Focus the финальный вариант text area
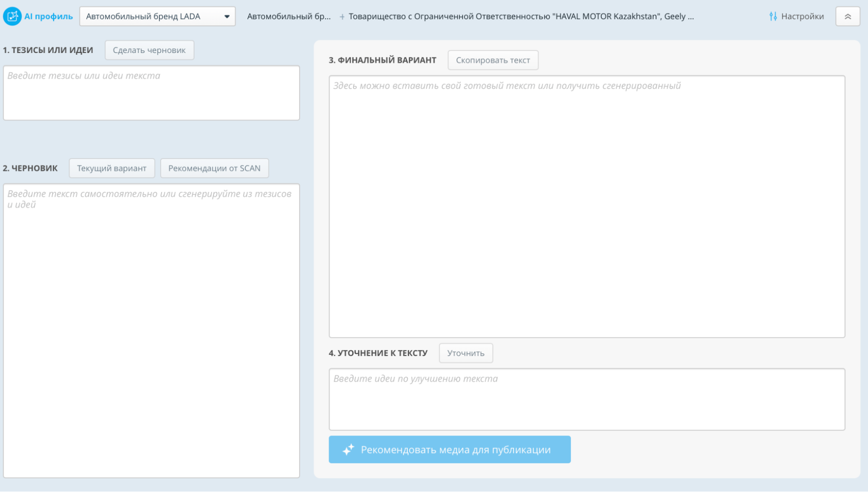 (x=587, y=207)
